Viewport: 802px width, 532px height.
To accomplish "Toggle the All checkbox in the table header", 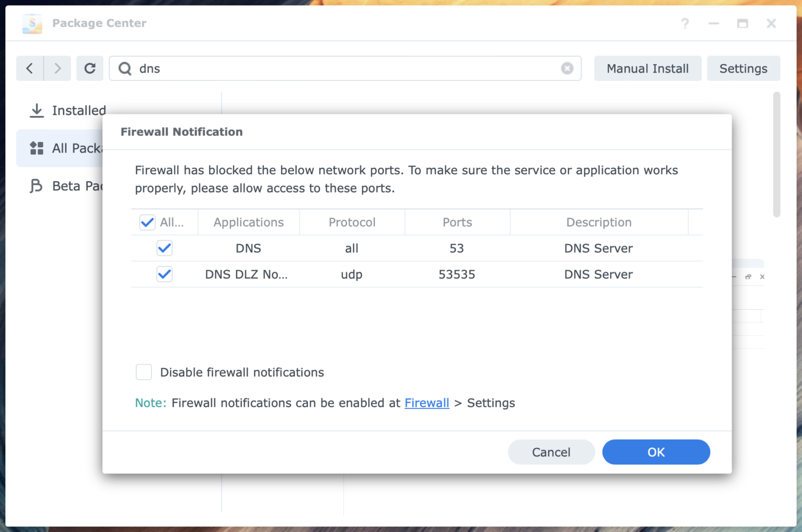I will coord(147,222).
